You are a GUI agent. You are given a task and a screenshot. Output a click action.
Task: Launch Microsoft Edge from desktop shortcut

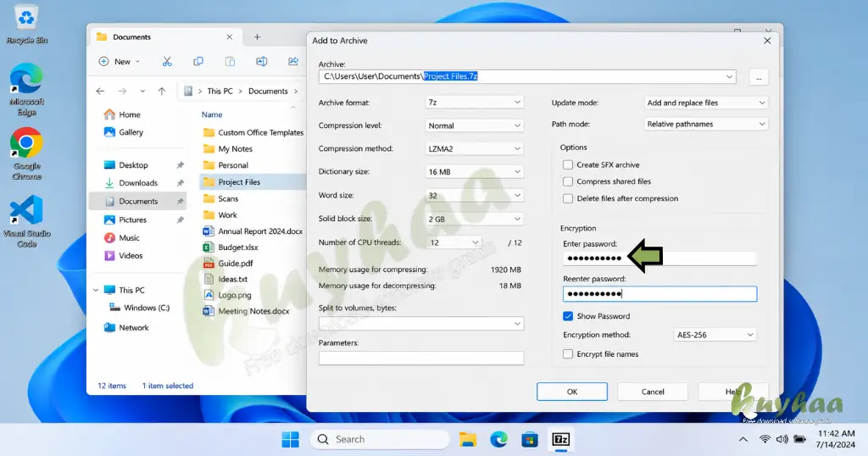click(26, 88)
